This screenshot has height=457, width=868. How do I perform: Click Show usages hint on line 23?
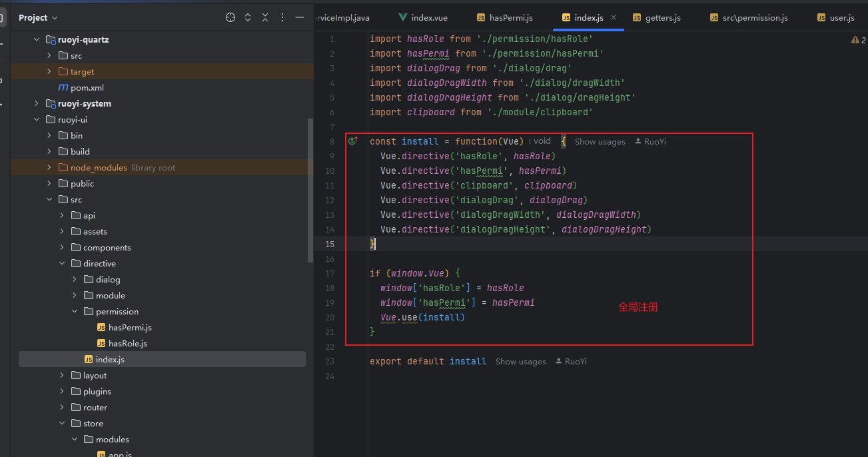(x=520, y=361)
